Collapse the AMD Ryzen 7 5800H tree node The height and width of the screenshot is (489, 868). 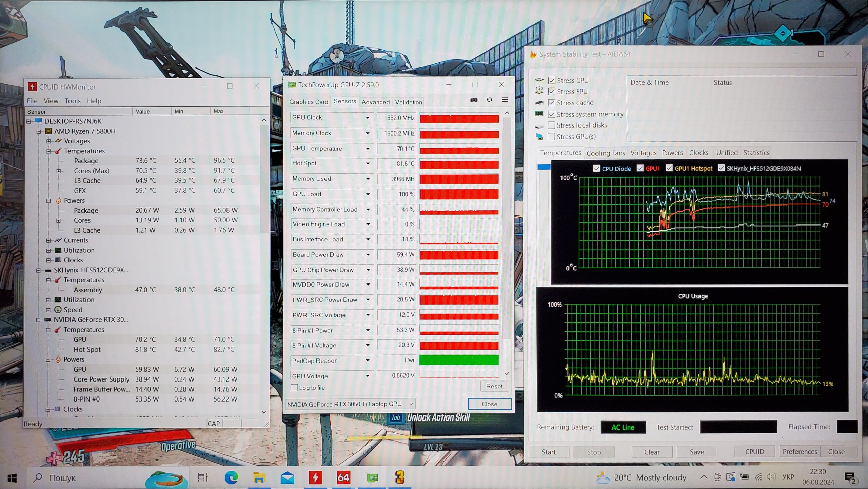pyautogui.click(x=39, y=131)
